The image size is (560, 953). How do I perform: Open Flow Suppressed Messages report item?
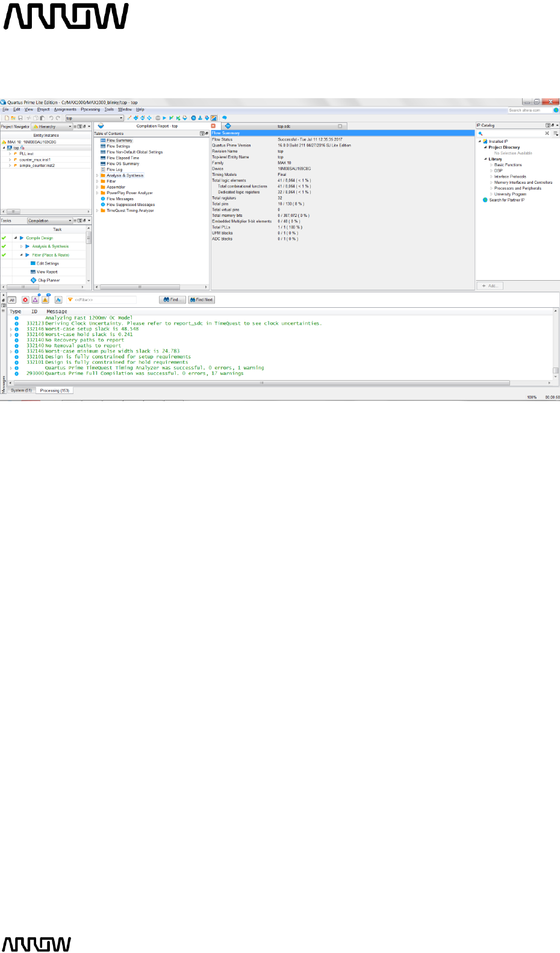coord(131,205)
